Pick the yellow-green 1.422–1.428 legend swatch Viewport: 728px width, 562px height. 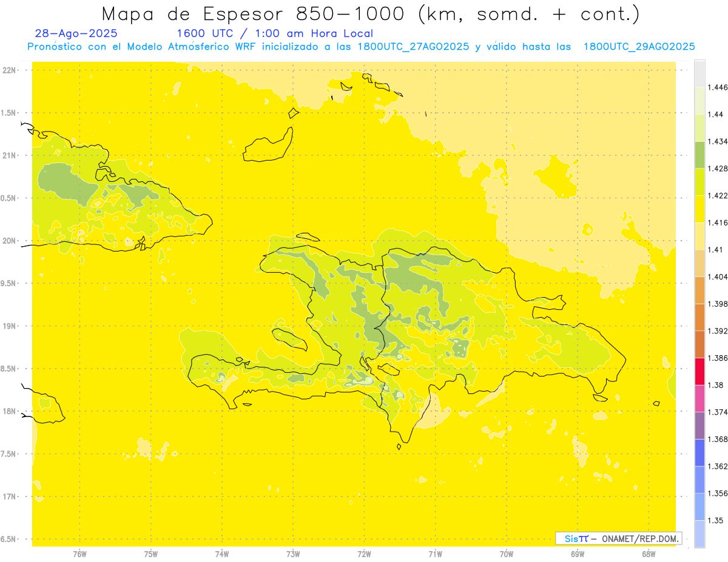[x=699, y=182]
